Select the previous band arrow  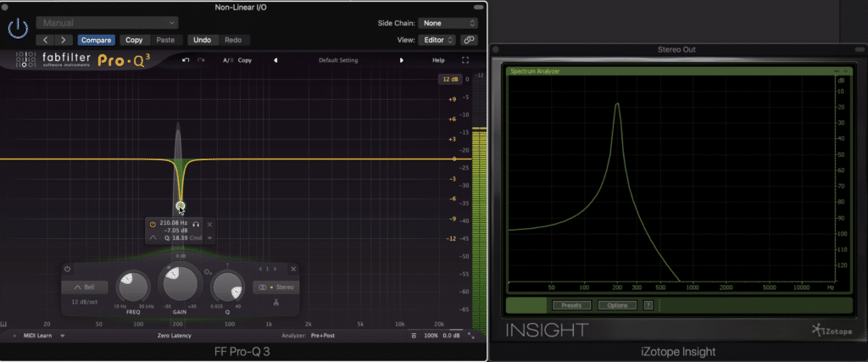coord(260,269)
